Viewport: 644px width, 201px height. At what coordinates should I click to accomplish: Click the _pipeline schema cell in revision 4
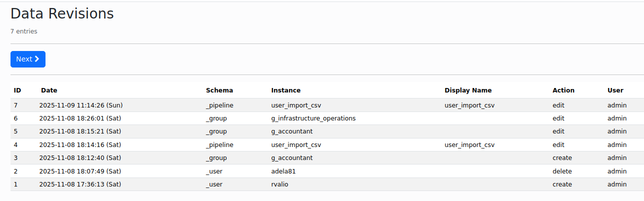(219, 145)
